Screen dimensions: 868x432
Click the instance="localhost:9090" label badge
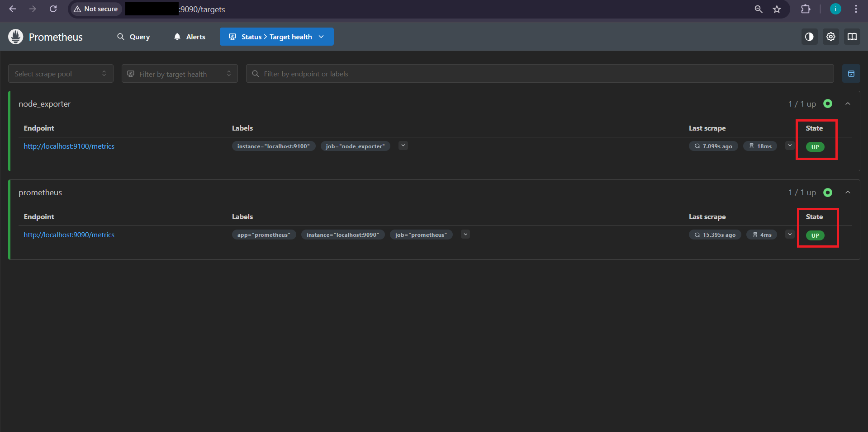pos(343,235)
